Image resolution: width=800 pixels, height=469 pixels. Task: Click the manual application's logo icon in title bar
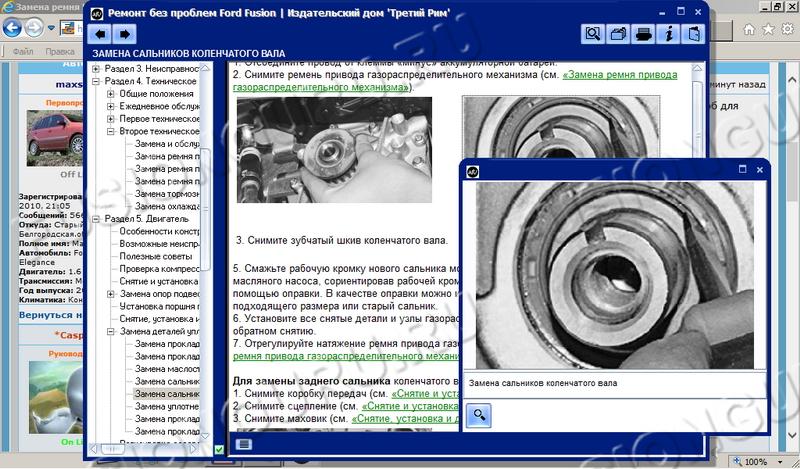97,14
